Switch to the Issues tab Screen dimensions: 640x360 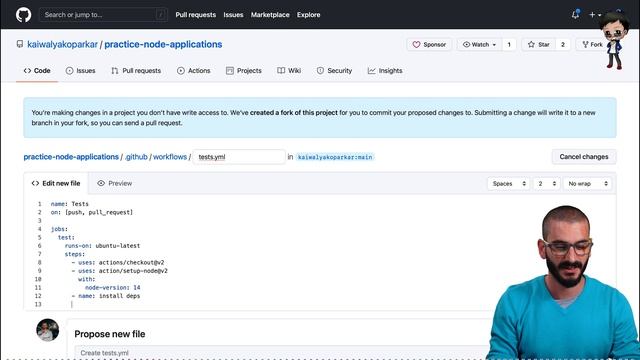pyautogui.click(x=80, y=71)
